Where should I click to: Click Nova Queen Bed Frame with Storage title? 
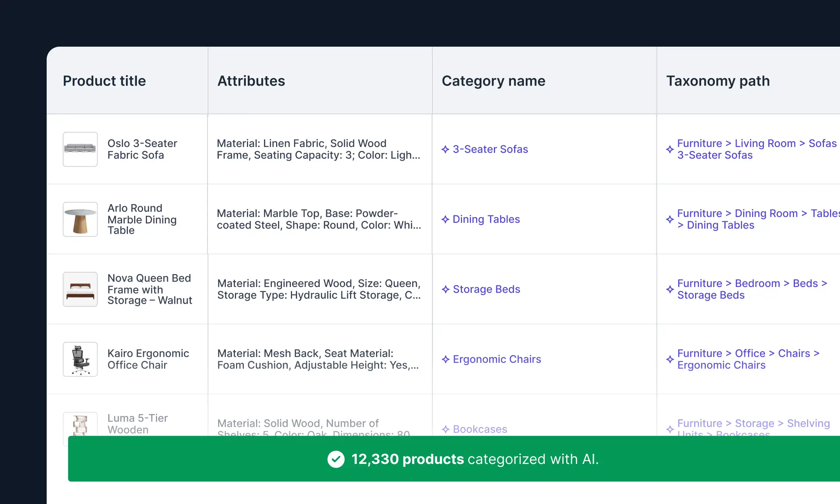pos(150,289)
